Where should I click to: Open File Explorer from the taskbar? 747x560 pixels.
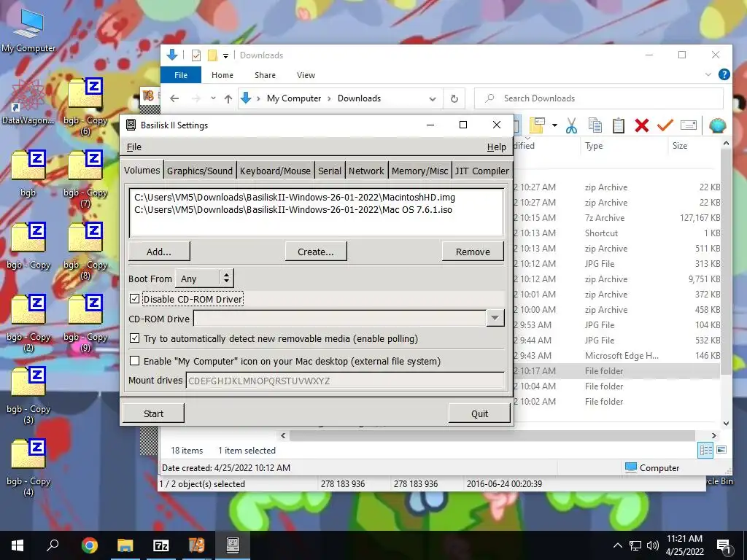[x=125, y=545]
